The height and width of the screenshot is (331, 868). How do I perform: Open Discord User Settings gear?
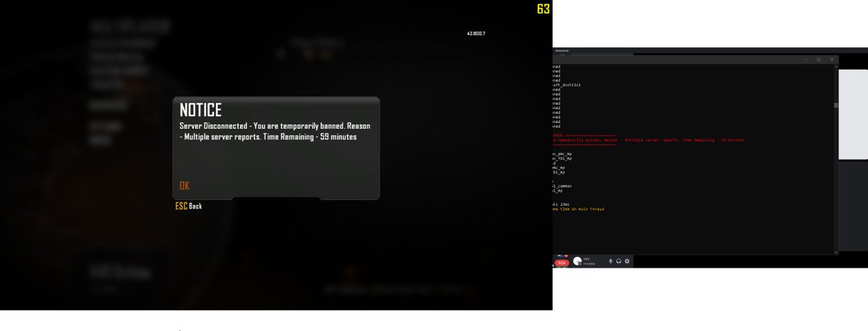click(627, 261)
